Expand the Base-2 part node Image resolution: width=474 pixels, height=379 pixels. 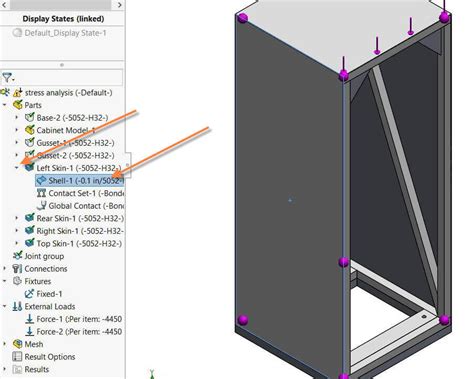point(17,117)
